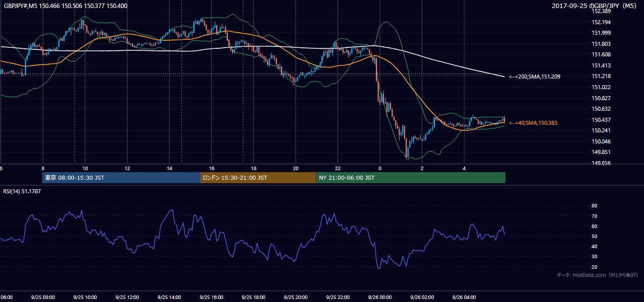Click price axis value 150.437
644x302 pixels.
pyautogui.click(x=601, y=120)
